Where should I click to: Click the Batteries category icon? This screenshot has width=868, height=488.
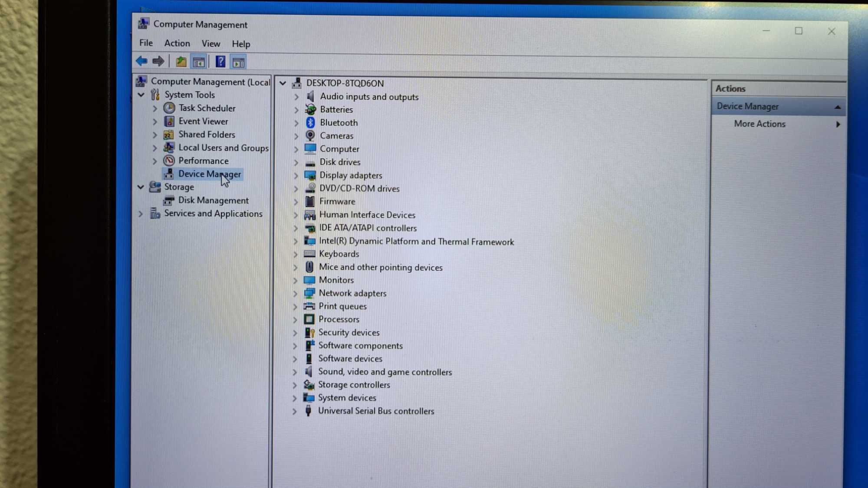pos(310,110)
